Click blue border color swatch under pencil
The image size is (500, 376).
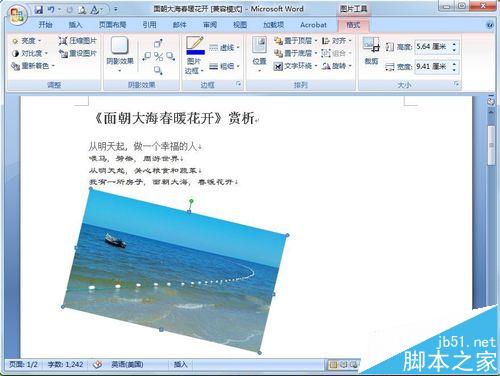pyautogui.click(x=196, y=52)
